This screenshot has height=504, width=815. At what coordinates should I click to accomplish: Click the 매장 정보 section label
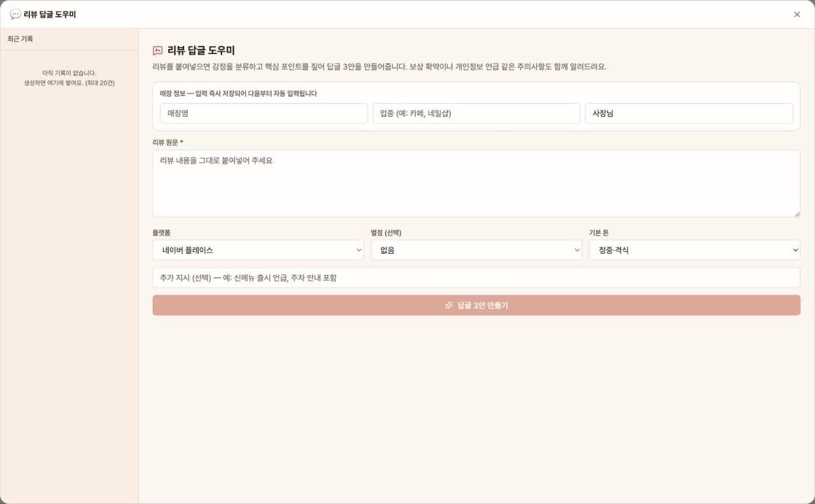click(x=239, y=94)
